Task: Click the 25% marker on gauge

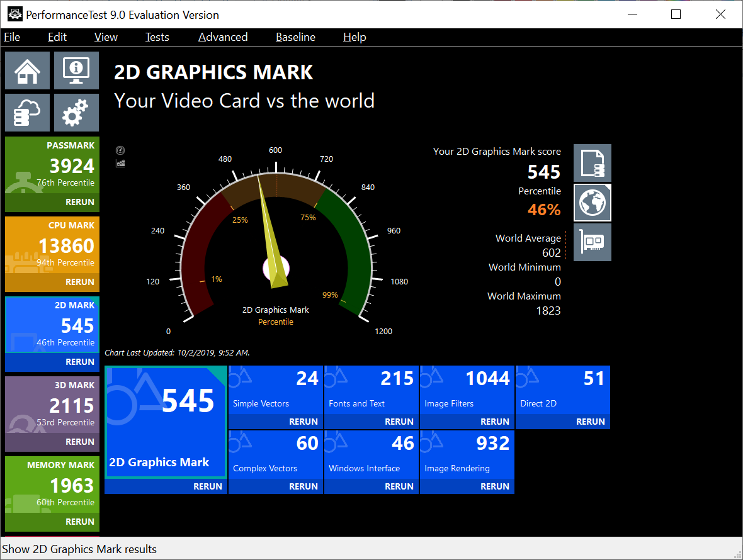Action: click(240, 220)
